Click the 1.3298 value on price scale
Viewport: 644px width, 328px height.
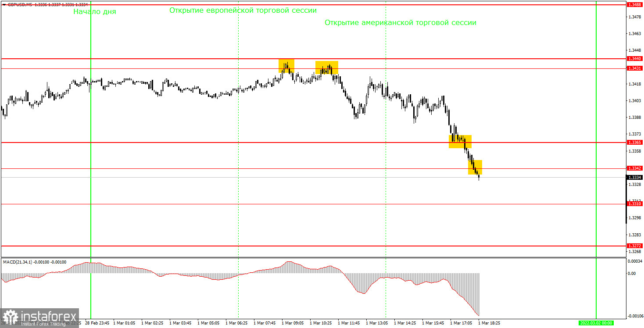[x=634, y=218]
